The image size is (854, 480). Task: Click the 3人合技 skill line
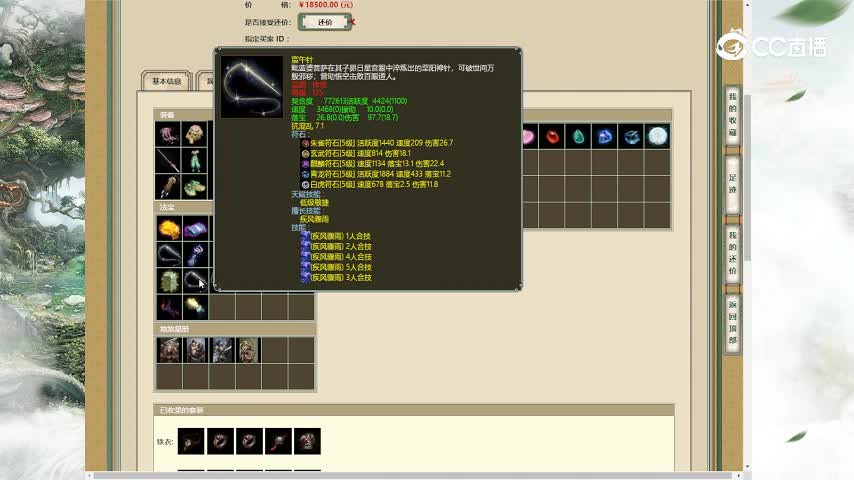click(336, 278)
